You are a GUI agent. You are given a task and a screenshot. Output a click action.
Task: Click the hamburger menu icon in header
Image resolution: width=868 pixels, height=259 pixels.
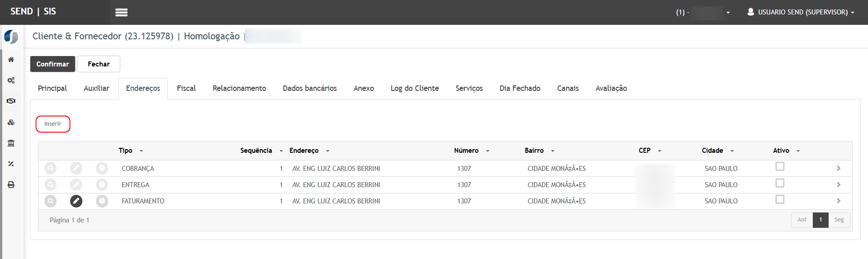121,13
